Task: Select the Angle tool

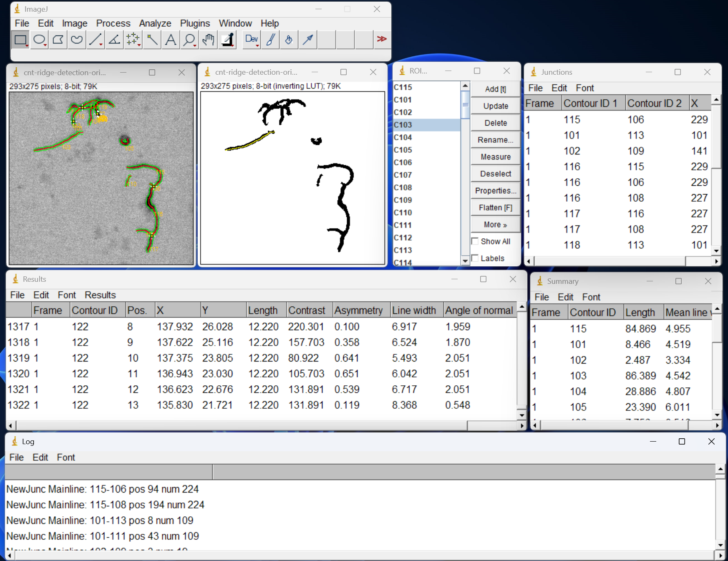Action: click(114, 40)
